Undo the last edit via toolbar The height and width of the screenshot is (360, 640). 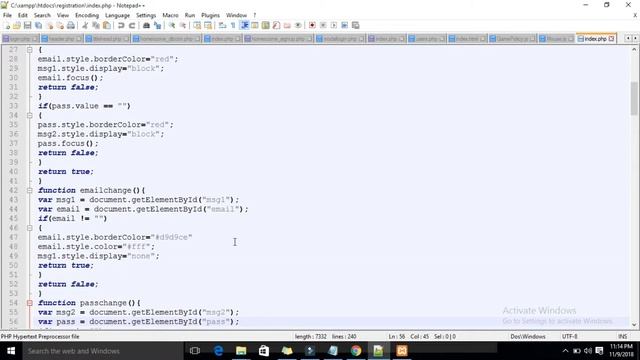pos(121,25)
